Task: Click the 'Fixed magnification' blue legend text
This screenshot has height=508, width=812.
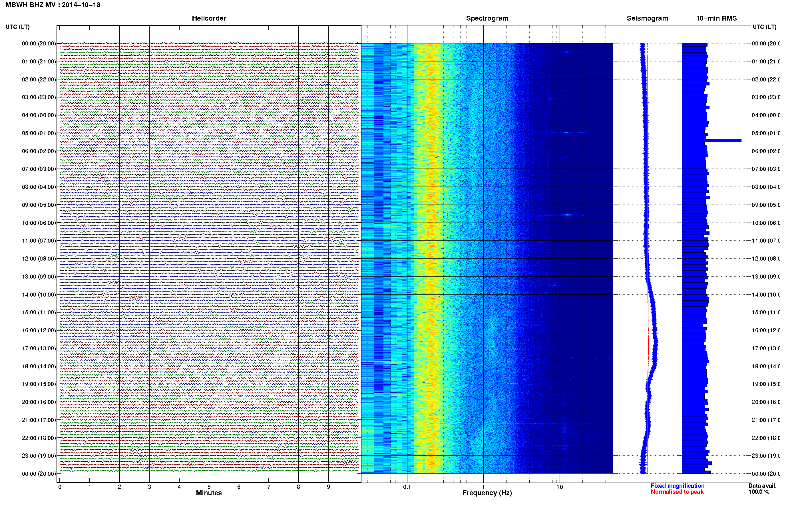Action: coord(678,486)
